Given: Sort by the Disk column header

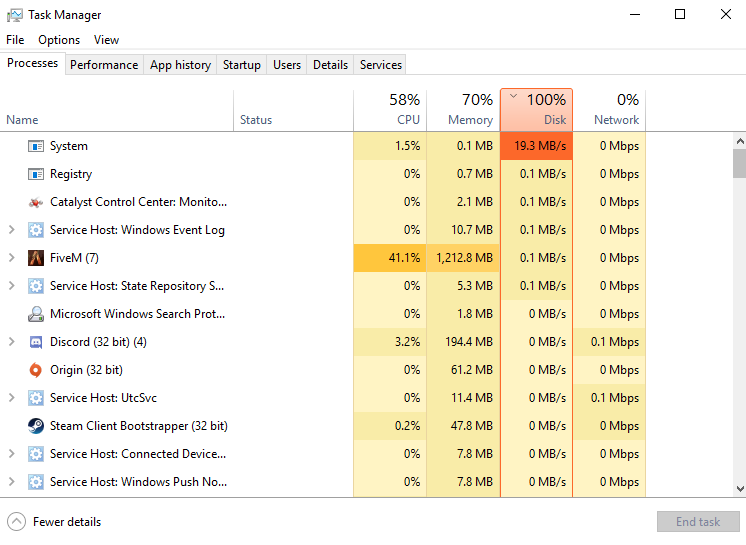Looking at the screenshot, I should click(537, 110).
